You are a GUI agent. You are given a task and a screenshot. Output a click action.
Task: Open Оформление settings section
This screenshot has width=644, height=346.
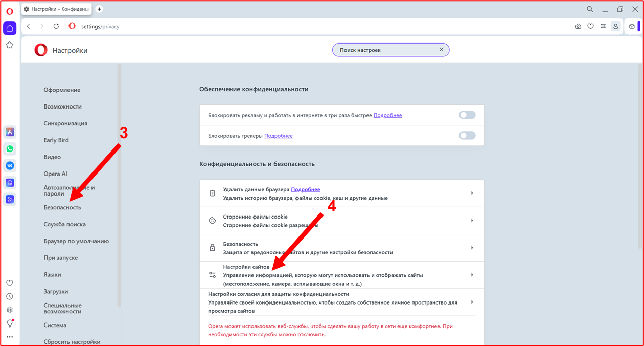(62, 90)
